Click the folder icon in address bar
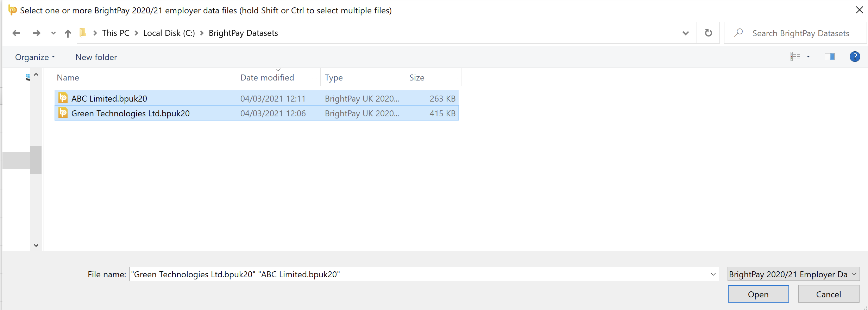This screenshot has width=868, height=310. pyautogui.click(x=83, y=33)
